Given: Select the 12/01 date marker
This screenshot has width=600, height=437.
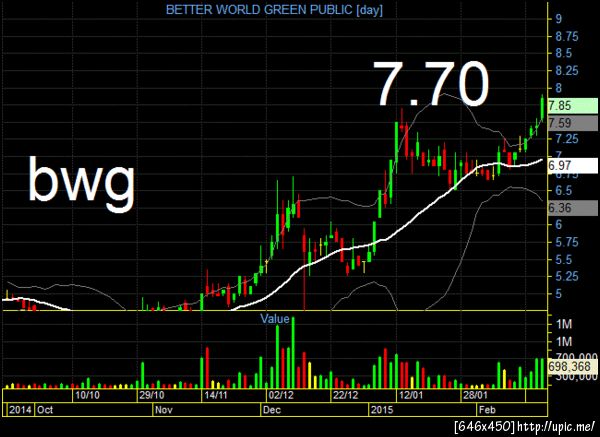Looking at the screenshot, I should (411, 395).
